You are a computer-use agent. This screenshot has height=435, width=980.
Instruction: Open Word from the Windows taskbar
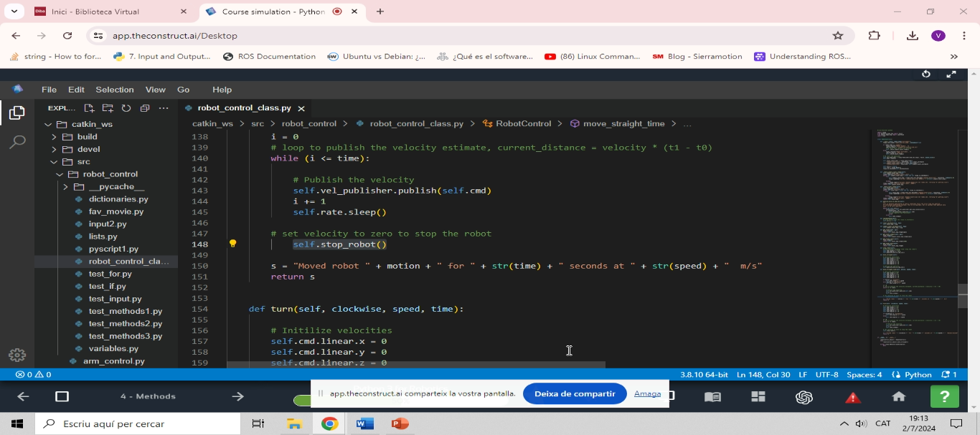coord(364,424)
